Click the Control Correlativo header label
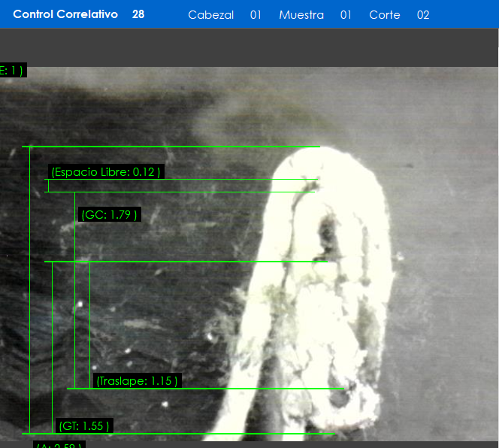Viewport: 499px width, 448px height. click(x=65, y=14)
